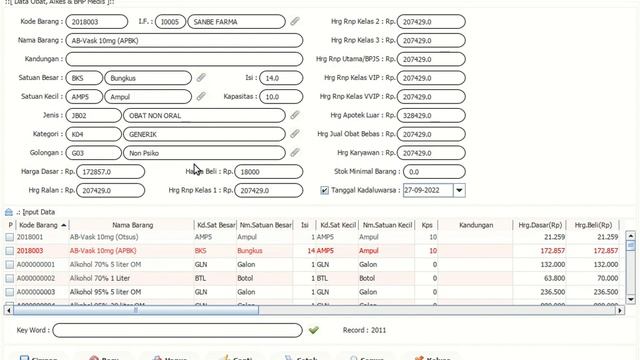The width and height of the screenshot is (640, 360).
Task: Open the Jenis lookup paperclip beside OBAT NON ORAL
Action: [295, 115]
